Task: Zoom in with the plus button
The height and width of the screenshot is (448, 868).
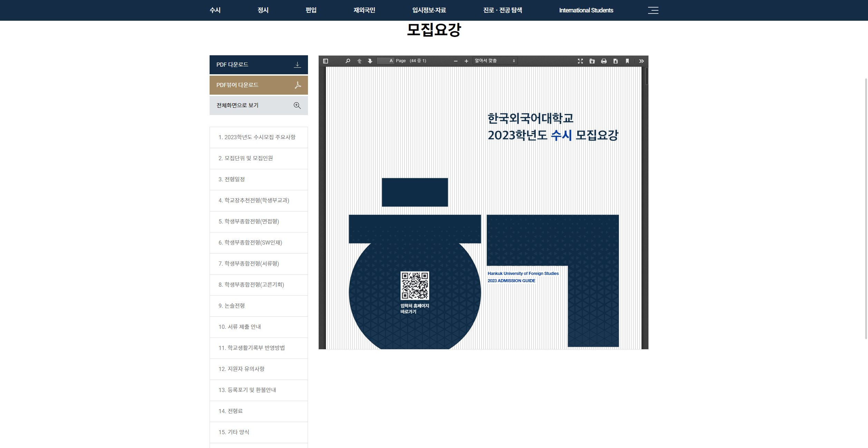Action: point(466,61)
